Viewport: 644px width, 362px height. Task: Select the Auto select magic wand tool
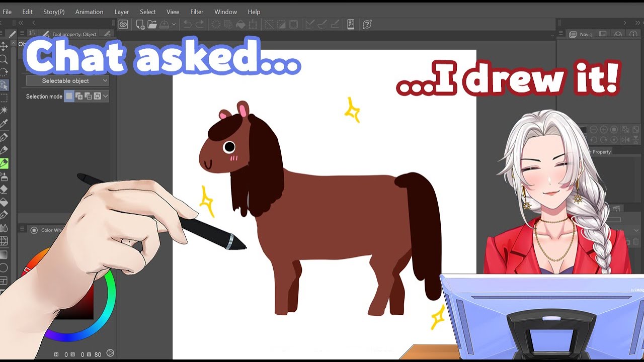pyautogui.click(x=4, y=111)
